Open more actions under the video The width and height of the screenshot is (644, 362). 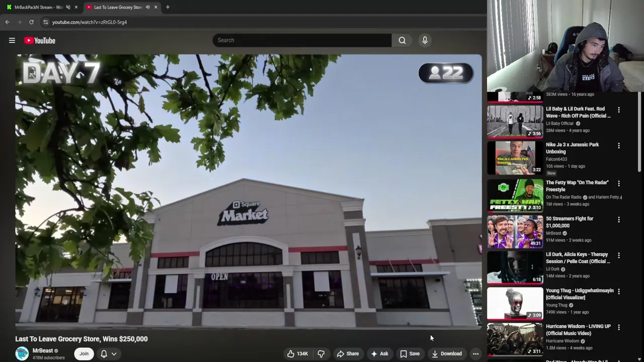click(x=475, y=354)
